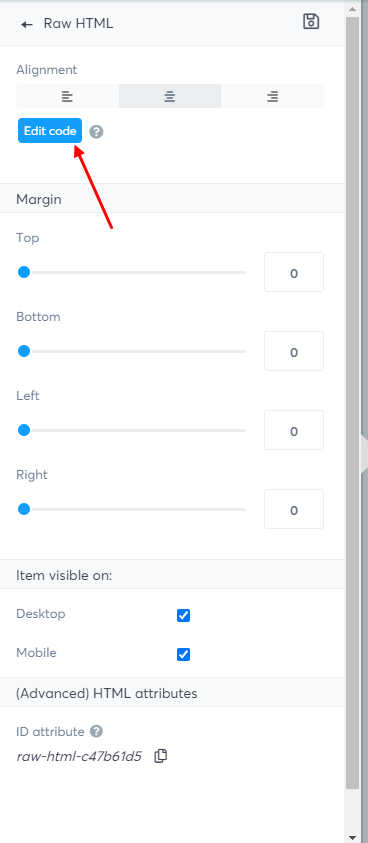This screenshot has width=368, height=843.
Task: Uncheck the Mobile visibility checkbox
Action: 183,654
